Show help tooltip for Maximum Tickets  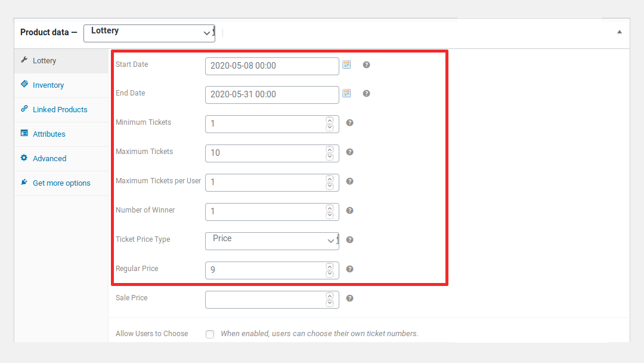349,152
